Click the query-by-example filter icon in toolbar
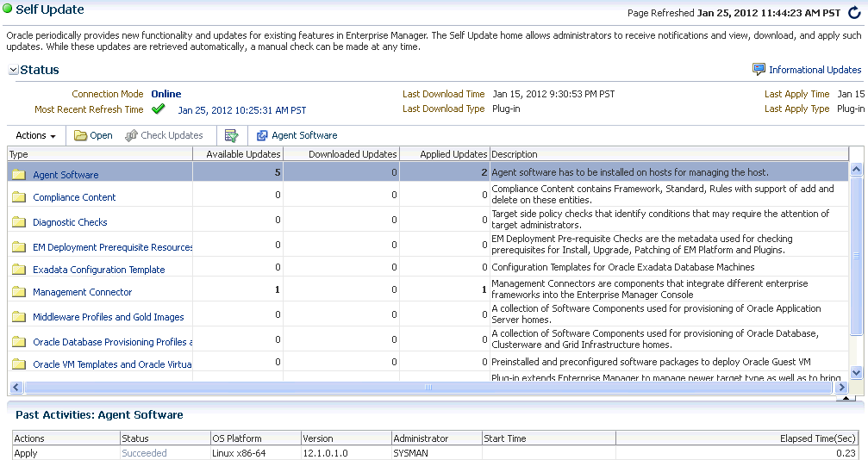868x460 pixels. [x=231, y=135]
